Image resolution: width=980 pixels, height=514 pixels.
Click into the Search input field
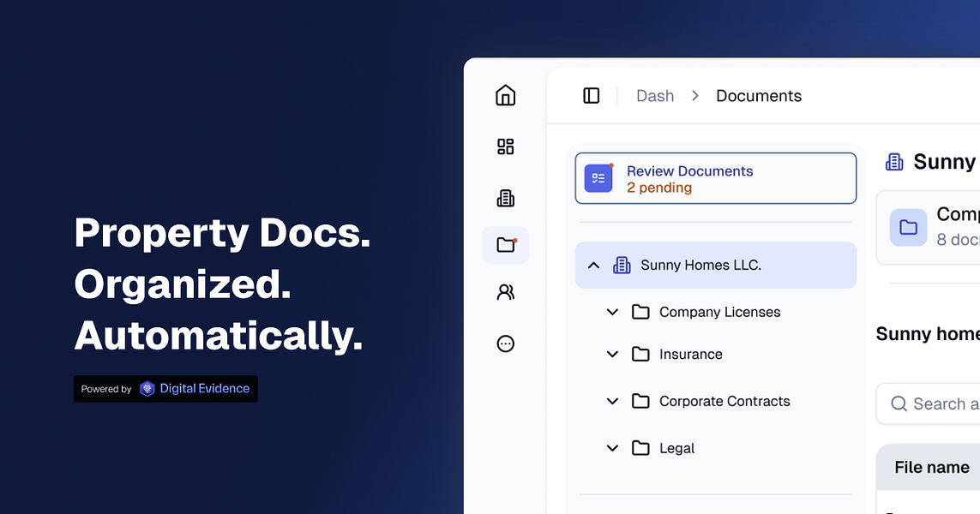pos(928,403)
